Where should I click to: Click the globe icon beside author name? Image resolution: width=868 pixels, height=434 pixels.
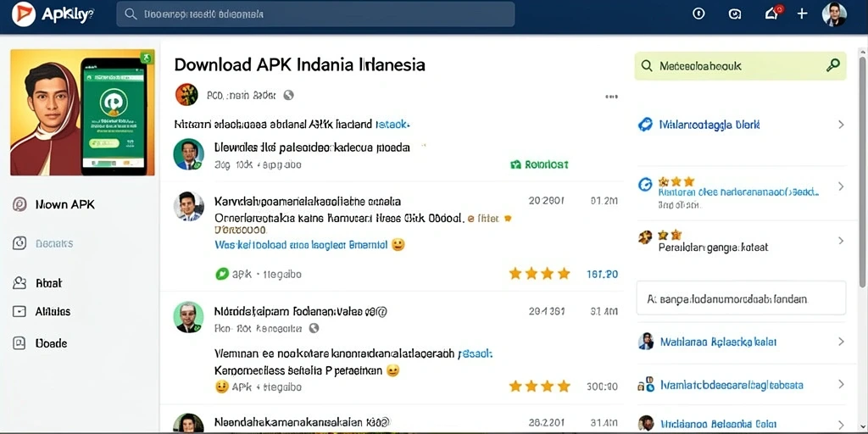pyautogui.click(x=288, y=95)
